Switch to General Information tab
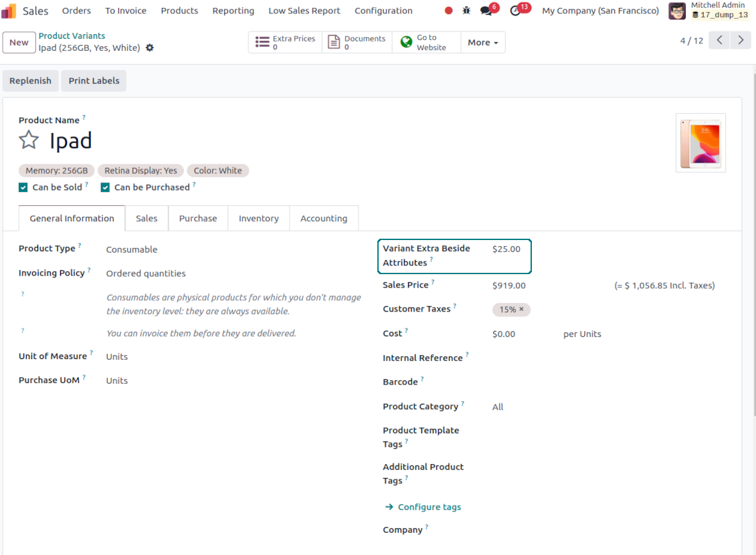Viewport: 756px width, 555px height. (72, 218)
